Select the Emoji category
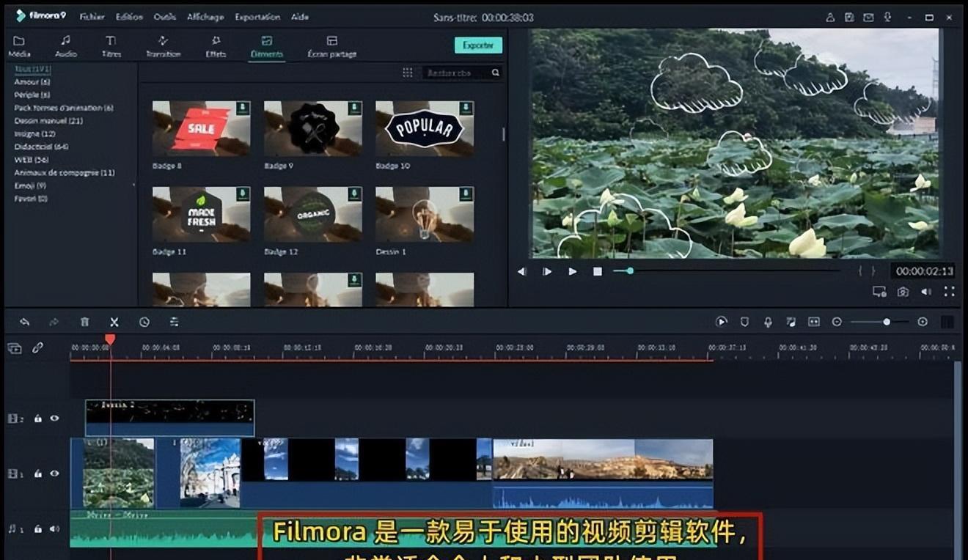The width and height of the screenshot is (968, 560). 30,185
